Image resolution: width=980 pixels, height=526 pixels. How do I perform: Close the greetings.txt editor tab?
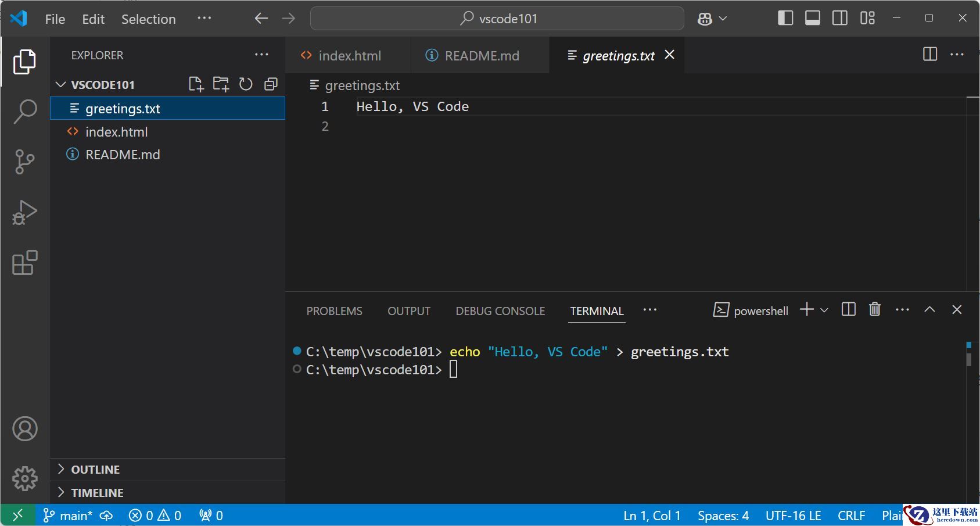[670, 54]
